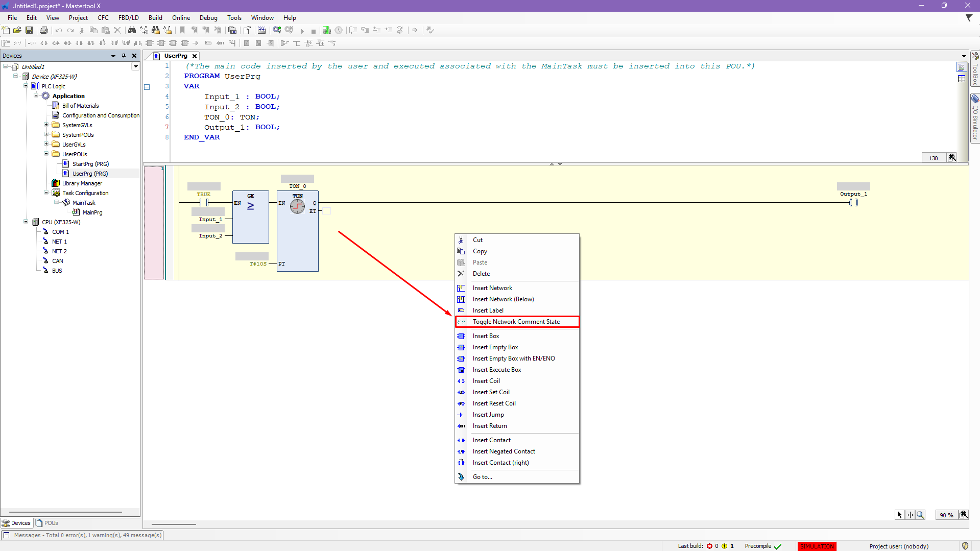Click the Login gear icon in the toolbar
The width and height of the screenshot is (980, 551).
[x=277, y=30]
